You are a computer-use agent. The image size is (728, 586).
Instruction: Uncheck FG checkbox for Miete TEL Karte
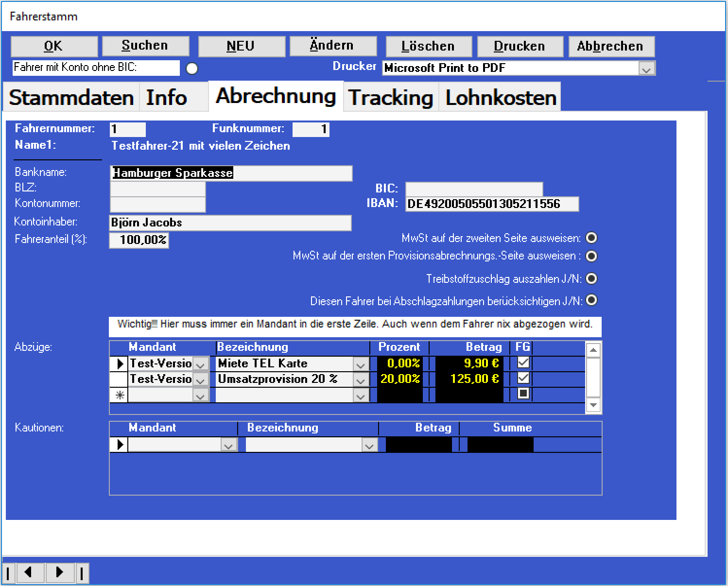tap(523, 362)
